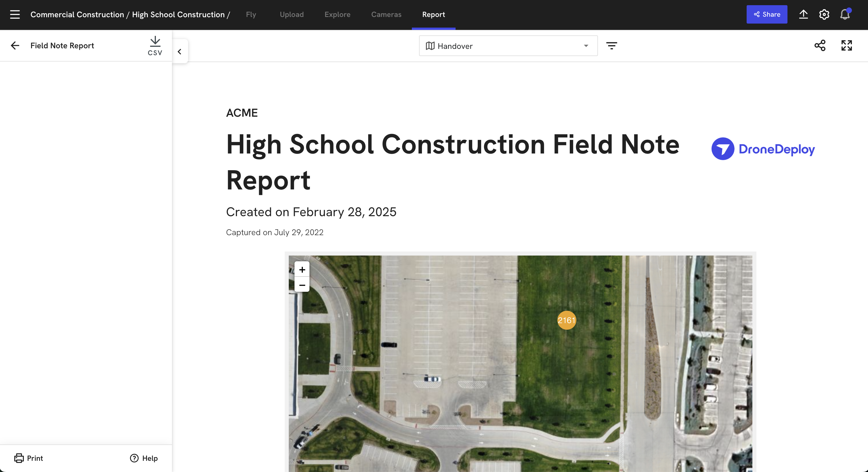
Task: Switch to the Cameras tab
Action: 386,14
